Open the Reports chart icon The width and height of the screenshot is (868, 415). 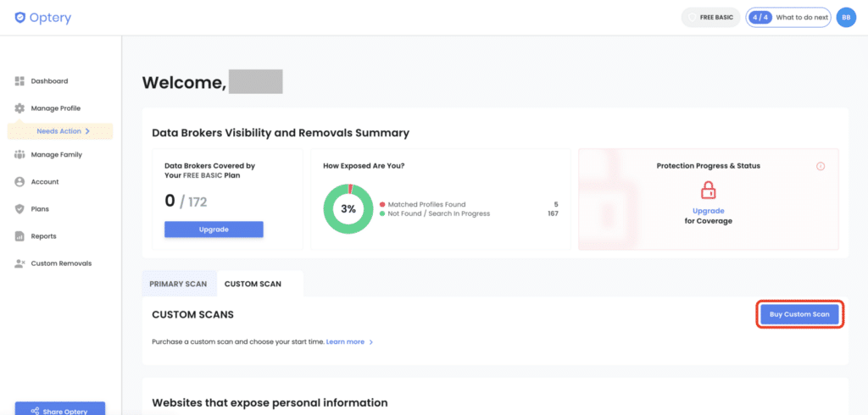tap(20, 236)
